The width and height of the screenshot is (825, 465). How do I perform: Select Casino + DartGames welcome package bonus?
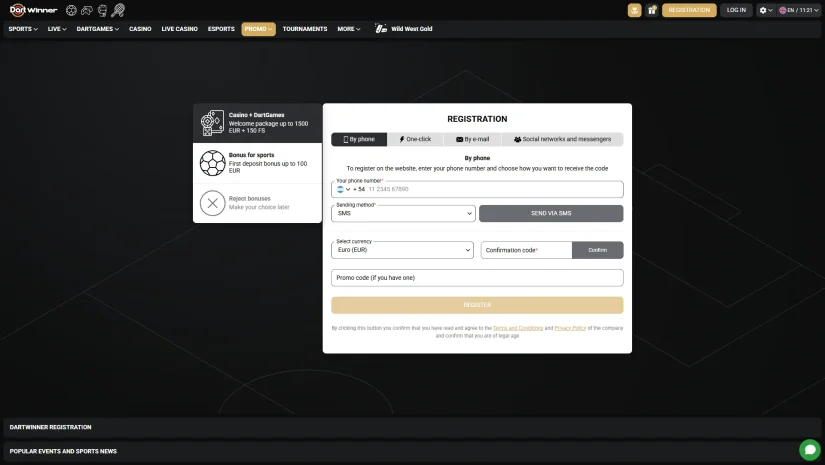tap(257, 123)
